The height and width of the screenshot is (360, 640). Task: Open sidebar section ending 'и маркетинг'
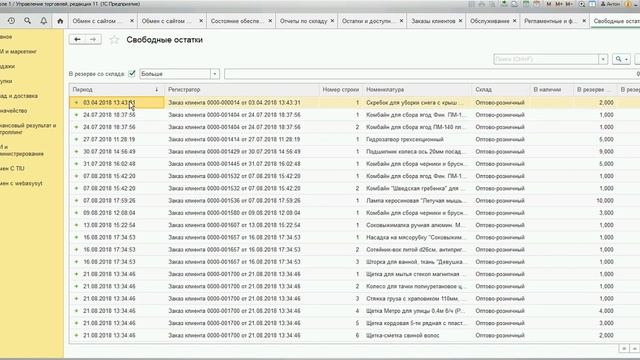[x=18, y=51]
